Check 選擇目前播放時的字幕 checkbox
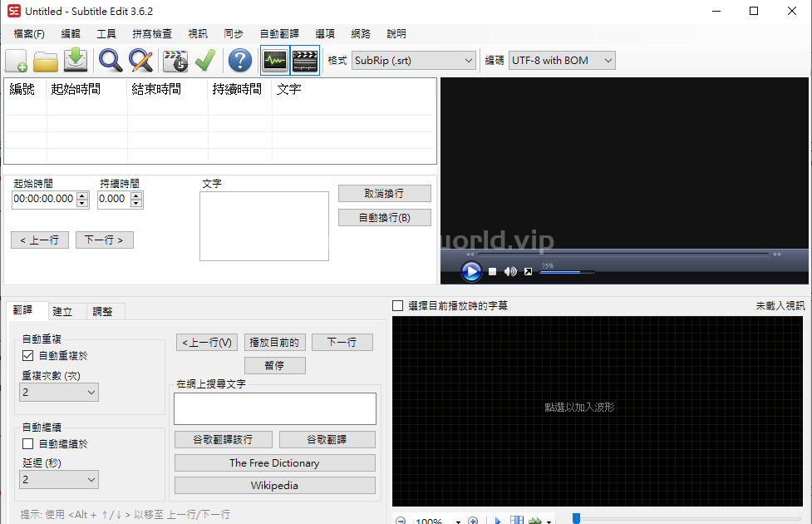 tap(398, 306)
